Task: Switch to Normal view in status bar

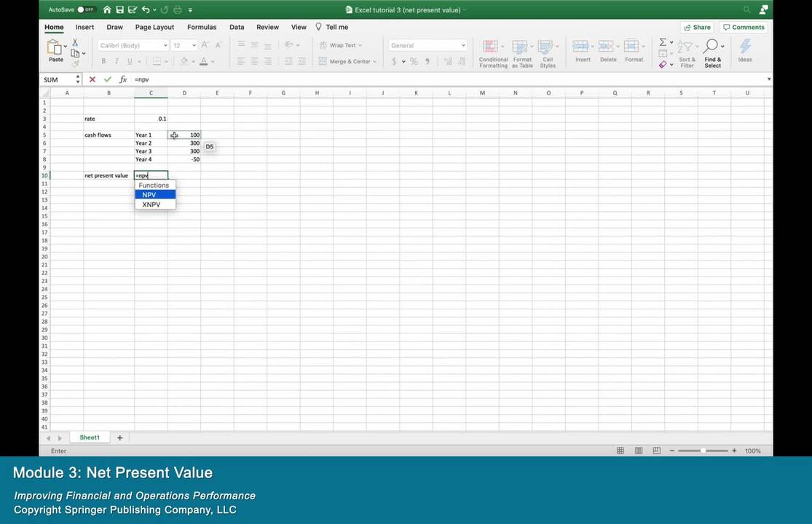Action: point(620,451)
